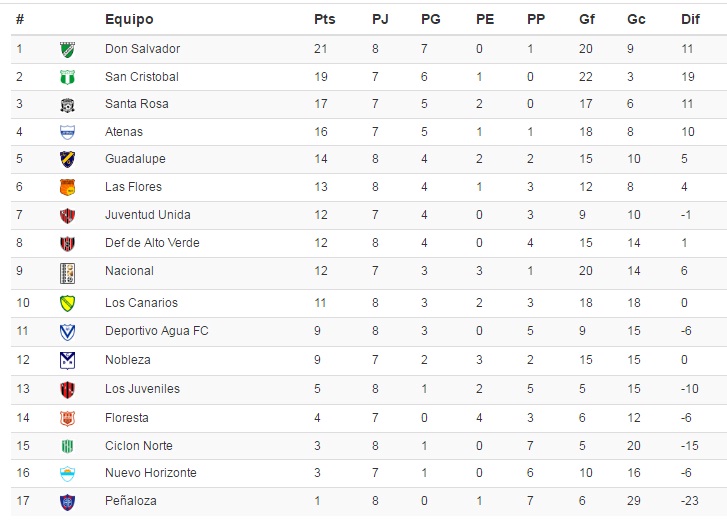This screenshot has width=727, height=526.
Task: Click the Guadalupe team crest
Action: (x=68, y=159)
